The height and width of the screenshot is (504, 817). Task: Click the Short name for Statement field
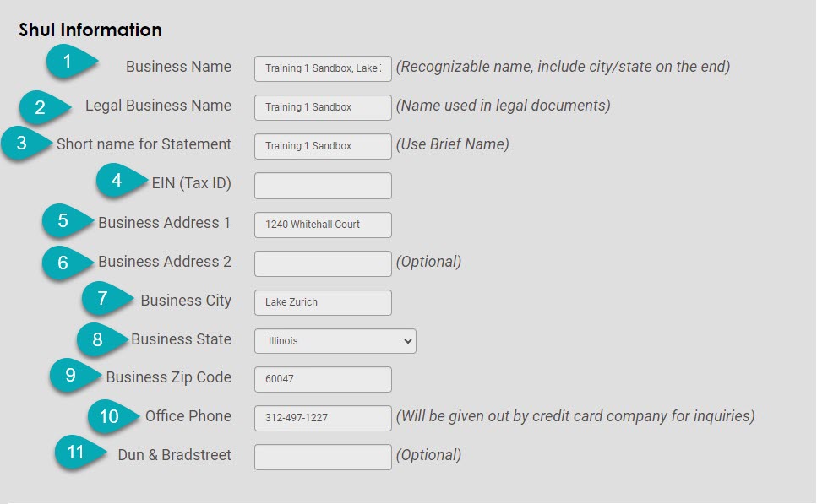pyautogui.click(x=323, y=146)
